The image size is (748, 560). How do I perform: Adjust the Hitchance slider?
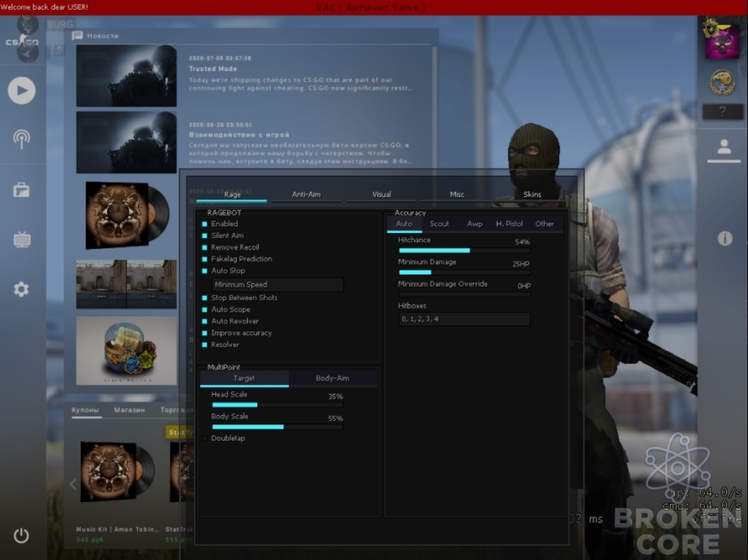pyautogui.click(x=464, y=251)
